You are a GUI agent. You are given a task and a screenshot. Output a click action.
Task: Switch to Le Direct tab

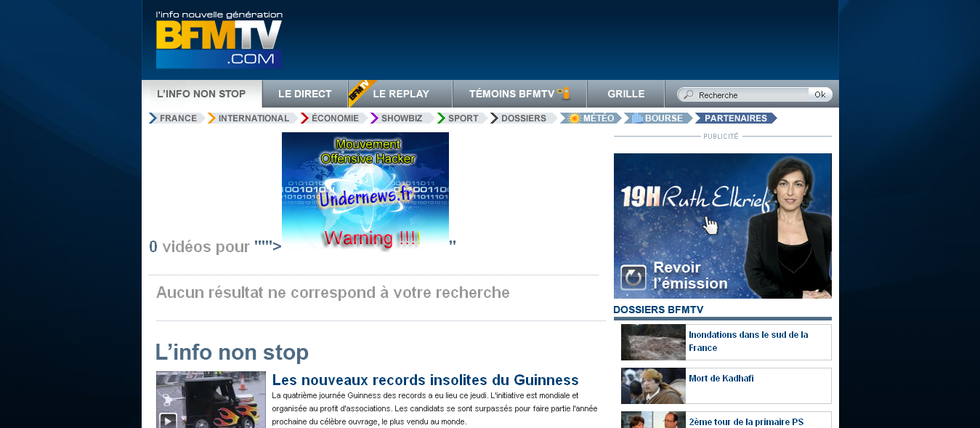[x=304, y=94]
